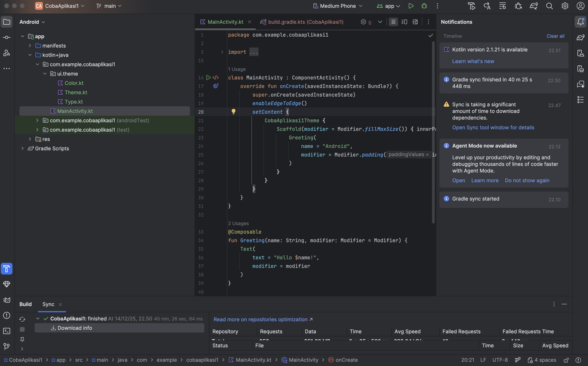Open the Build tool window hammer icon
The height and width of the screenshot is (366, 588).
[7, 269]
